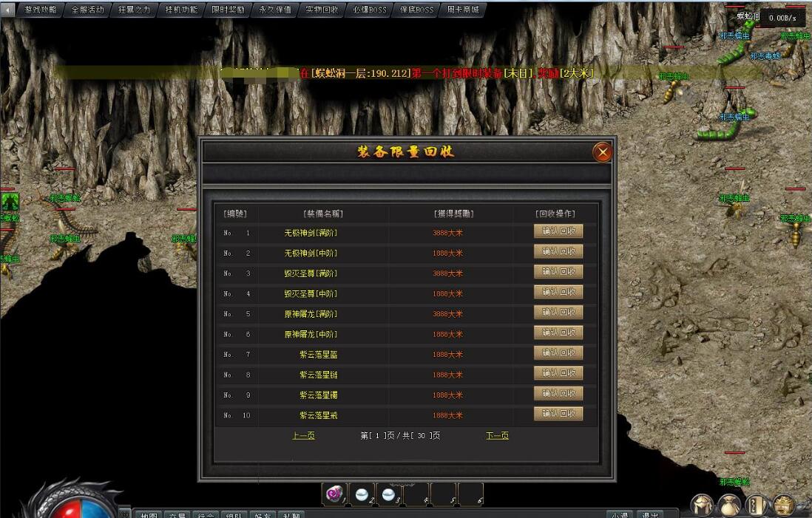
Task: Confirm recycle for 紫云落星镯 row
Action: tap(558, 393)
